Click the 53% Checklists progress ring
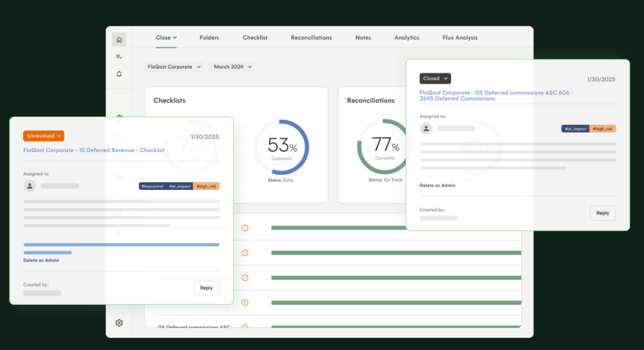The height and width of the screenshot is (350, 644). [281, 148]
